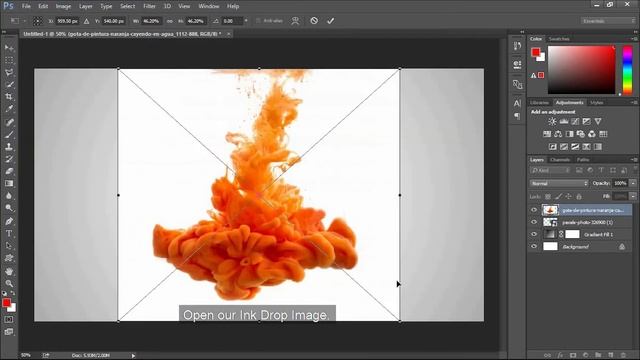Add a Levels adjustment
640x360 pixels.
click(564, 121)
